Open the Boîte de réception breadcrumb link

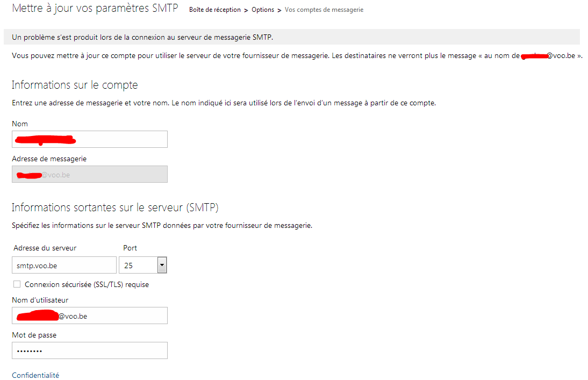pos(214,10)
